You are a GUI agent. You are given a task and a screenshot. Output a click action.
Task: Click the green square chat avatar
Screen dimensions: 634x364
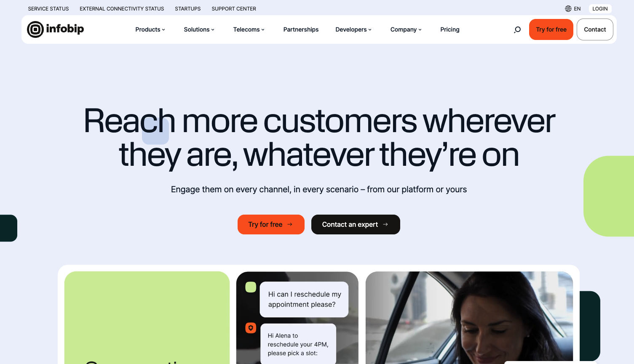tap(251, 287)
